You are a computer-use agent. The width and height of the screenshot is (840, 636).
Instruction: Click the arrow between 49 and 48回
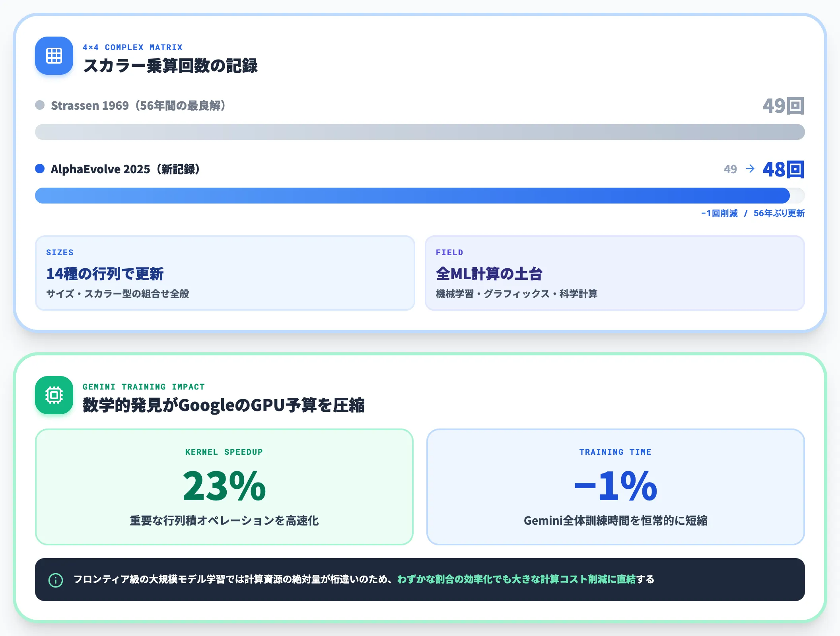click(750, 169)
